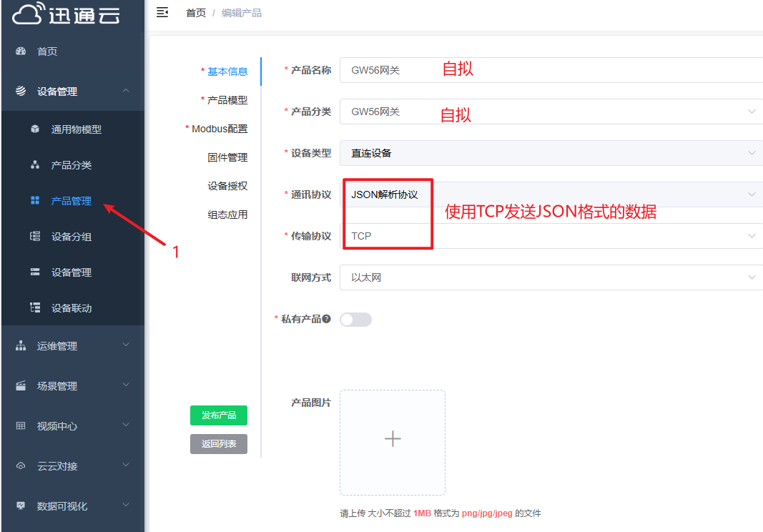The height and width of the screenshot is (532, 763).
Task: Click the plus icon to upload product image
Action: [x=393, y=439]
